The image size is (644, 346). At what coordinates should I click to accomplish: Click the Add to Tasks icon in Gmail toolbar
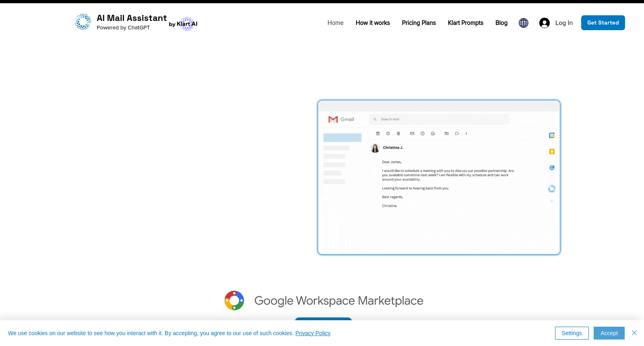coord(433,134)
